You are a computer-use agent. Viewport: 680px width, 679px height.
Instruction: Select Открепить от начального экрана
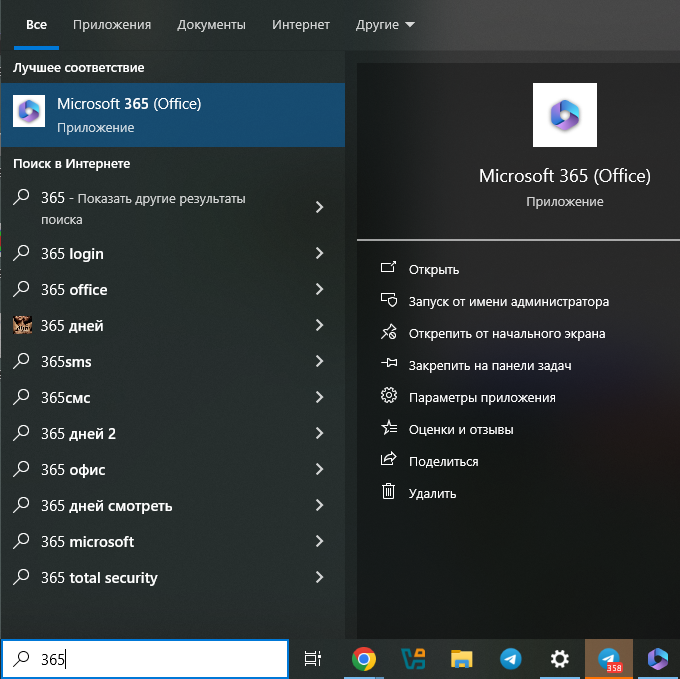pyautogui.click(x=507, y=334)
